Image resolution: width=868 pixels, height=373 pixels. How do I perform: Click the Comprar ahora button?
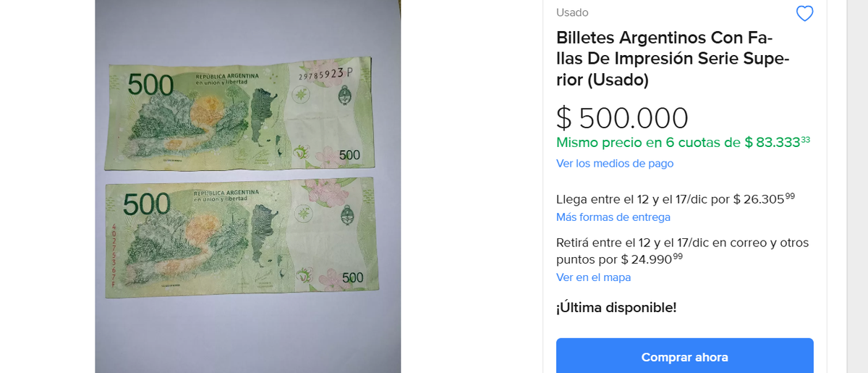[x=684, y=356]
